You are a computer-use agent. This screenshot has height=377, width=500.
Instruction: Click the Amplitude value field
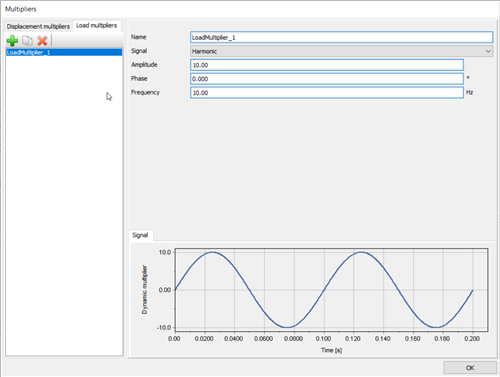(x=327, y=65)
